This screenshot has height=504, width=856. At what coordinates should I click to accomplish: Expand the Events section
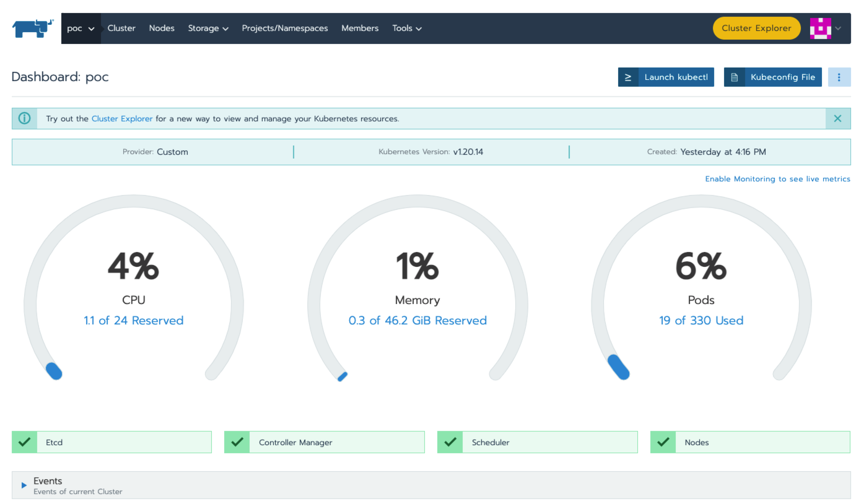pyautogui.click(x=24, y=485)
